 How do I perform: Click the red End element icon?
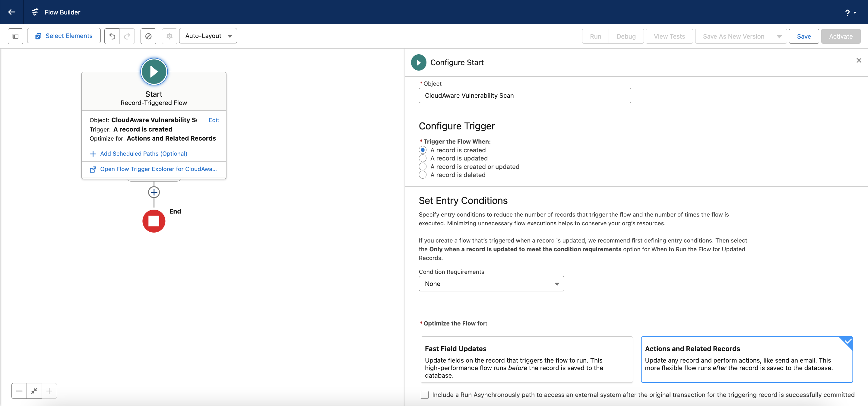coord(154,221)
